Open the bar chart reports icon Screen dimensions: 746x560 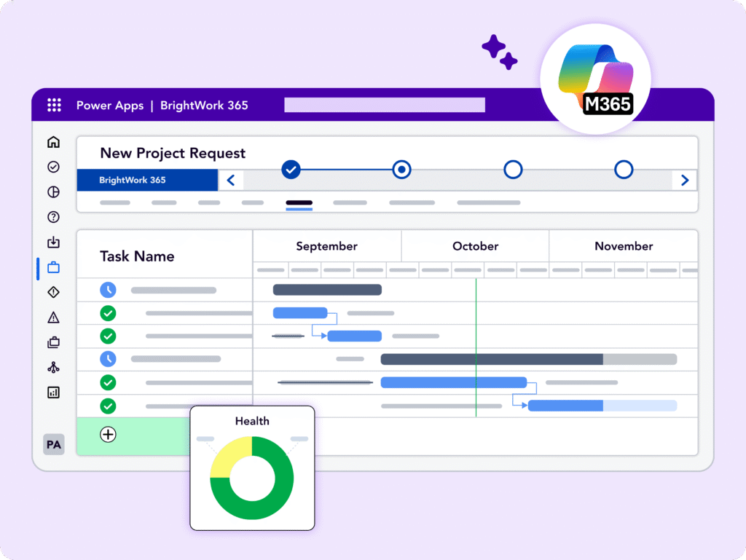(53, 393)
